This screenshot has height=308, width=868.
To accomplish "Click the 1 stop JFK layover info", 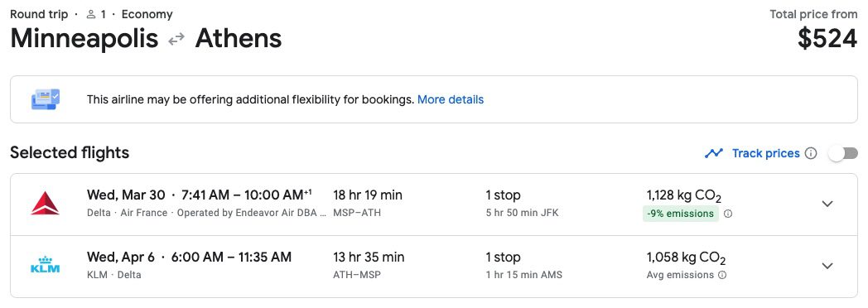I will pos(522,203).
